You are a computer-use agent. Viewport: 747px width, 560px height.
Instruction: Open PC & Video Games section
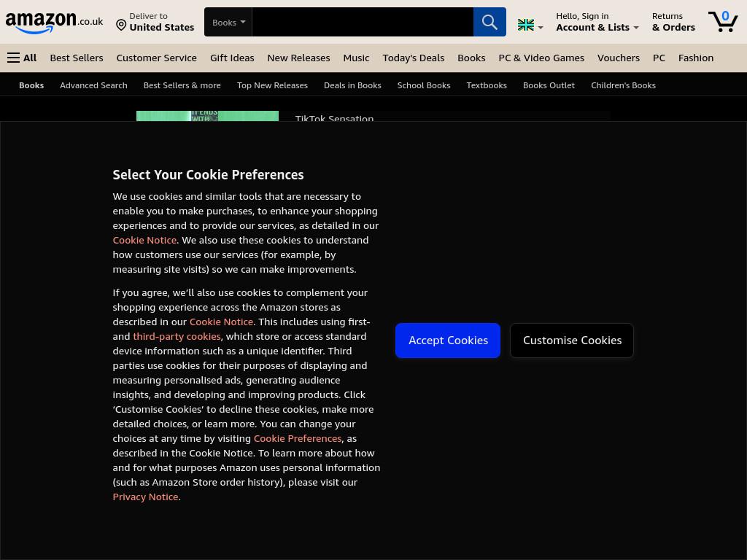pos(541,58)
